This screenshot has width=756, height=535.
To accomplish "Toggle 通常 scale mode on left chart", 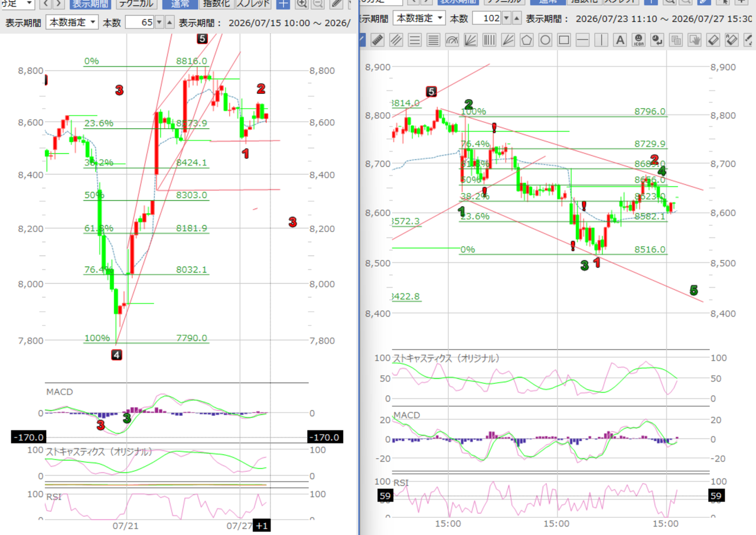I will point(180,3).
